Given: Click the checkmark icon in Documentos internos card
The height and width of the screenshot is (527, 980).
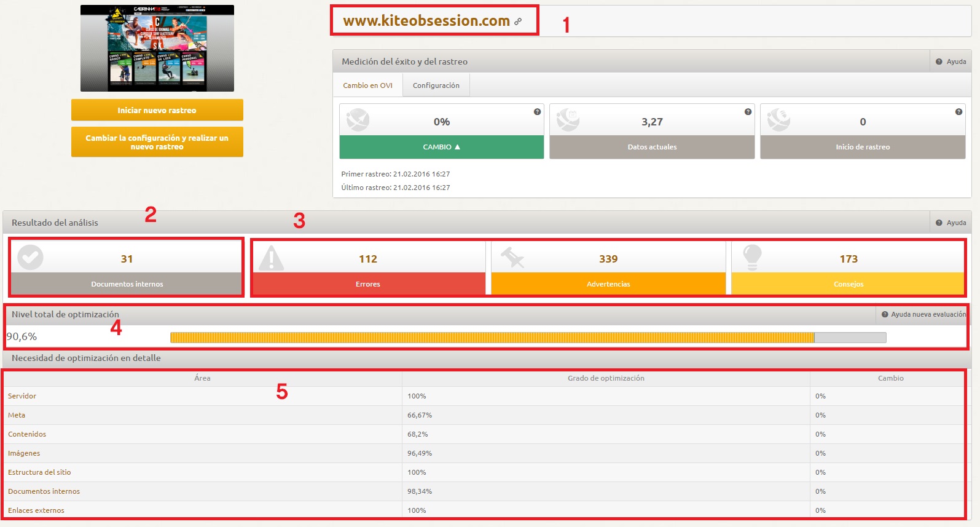Looking at the screenshot, I should 30,257.
